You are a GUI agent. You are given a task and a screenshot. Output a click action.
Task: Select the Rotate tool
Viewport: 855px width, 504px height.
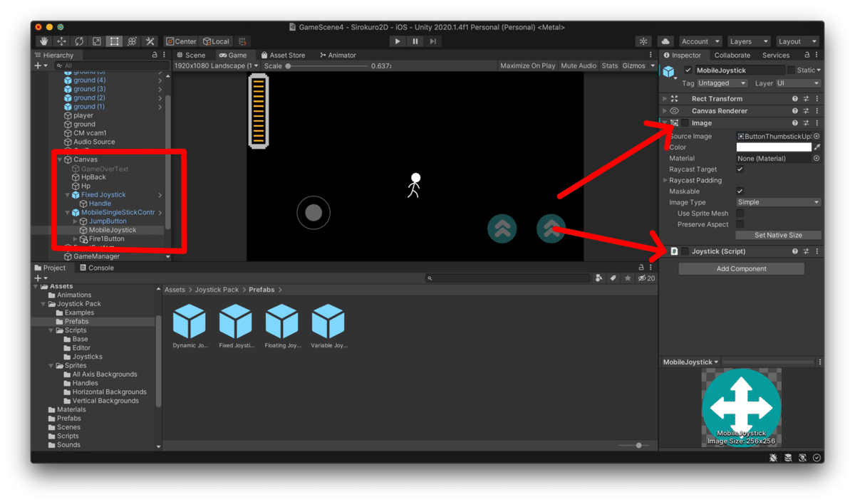pos(79,41)
